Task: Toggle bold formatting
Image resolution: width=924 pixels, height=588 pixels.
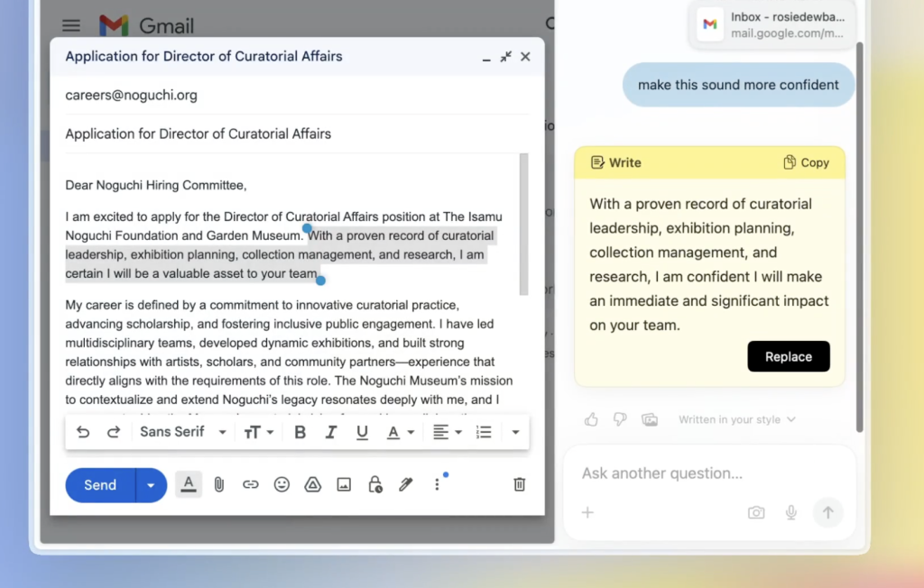Action: click(300, 432)
